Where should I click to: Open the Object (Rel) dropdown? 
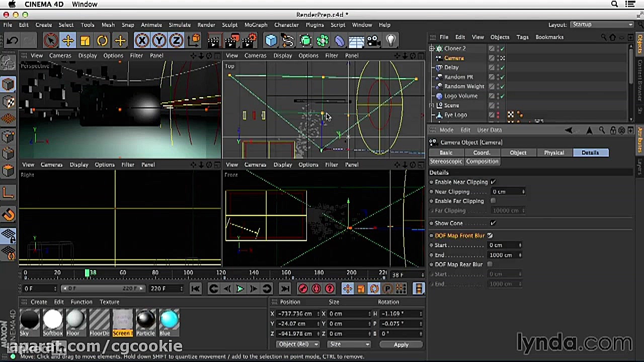coord(297,344)
